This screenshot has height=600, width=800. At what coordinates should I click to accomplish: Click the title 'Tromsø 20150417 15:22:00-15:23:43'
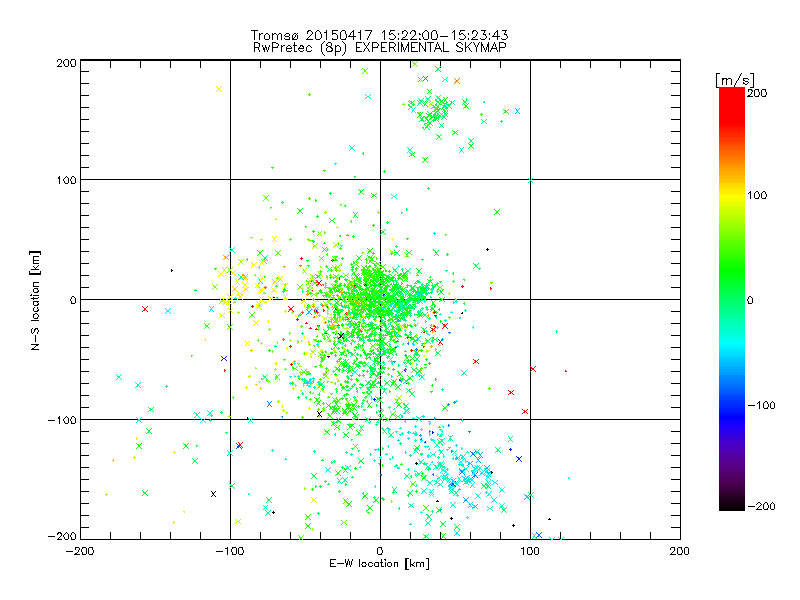[379, 35]
